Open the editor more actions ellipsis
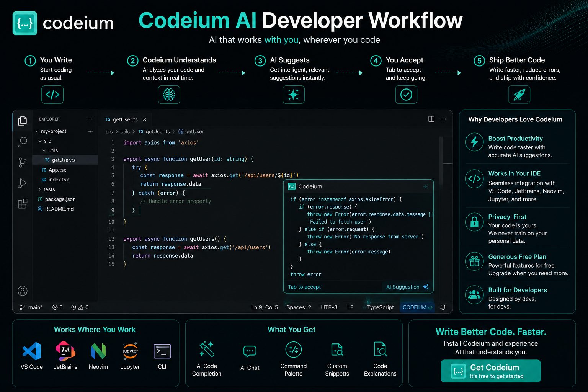This screenshot has width=588, height=392. click(x=443, y=119)
